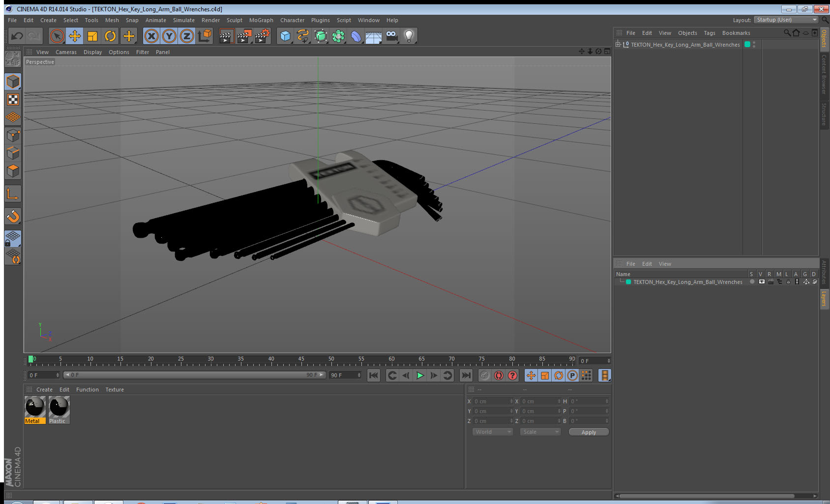Select the Rotate tool in top toolbar
This screenshot has height=504, width=830.
[x=110, y=36]
